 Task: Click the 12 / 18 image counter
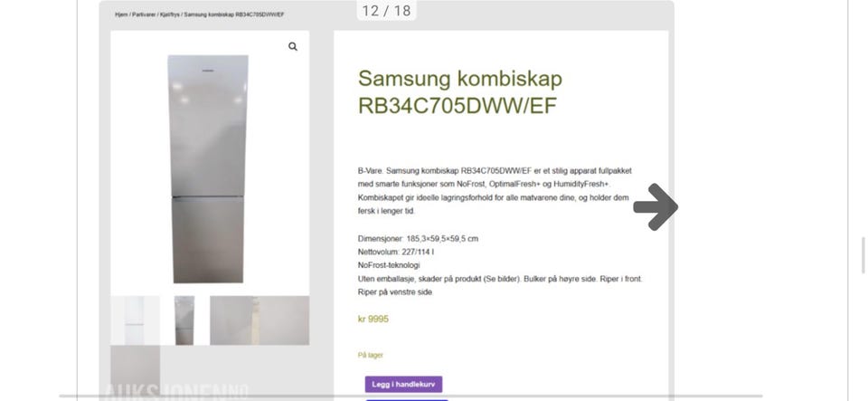point(386,11)
